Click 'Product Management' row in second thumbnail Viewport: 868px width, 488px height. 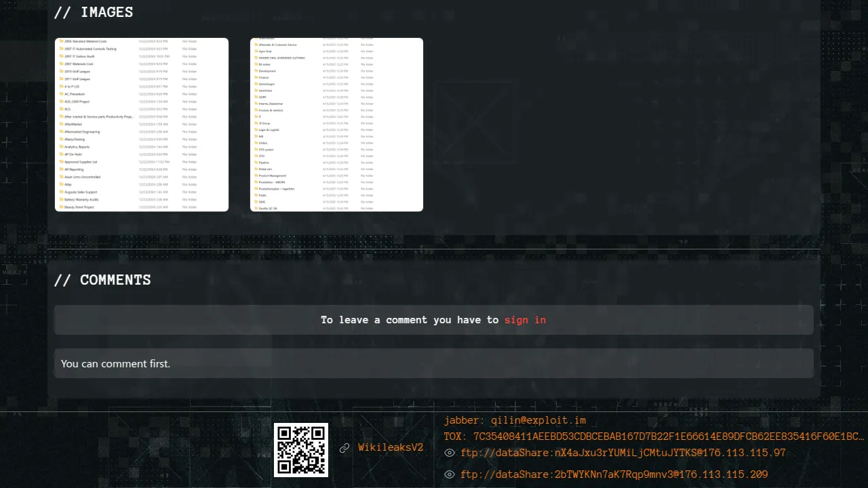pos(273,176)
